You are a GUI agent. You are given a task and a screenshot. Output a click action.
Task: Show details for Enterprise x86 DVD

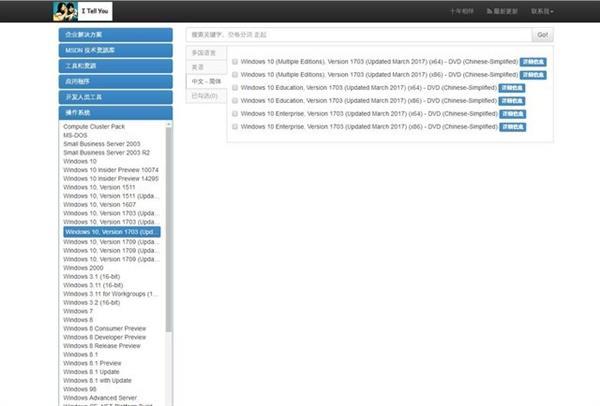click(513, 127)
